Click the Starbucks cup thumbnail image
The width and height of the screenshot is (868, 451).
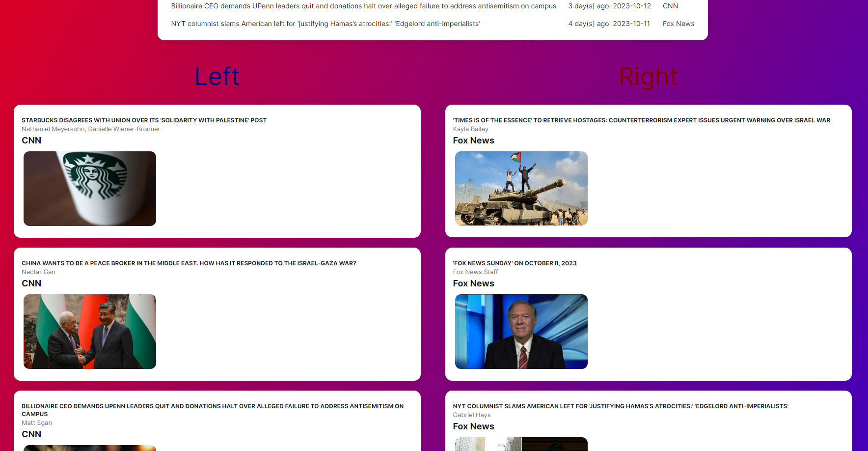tap(90, 189)
